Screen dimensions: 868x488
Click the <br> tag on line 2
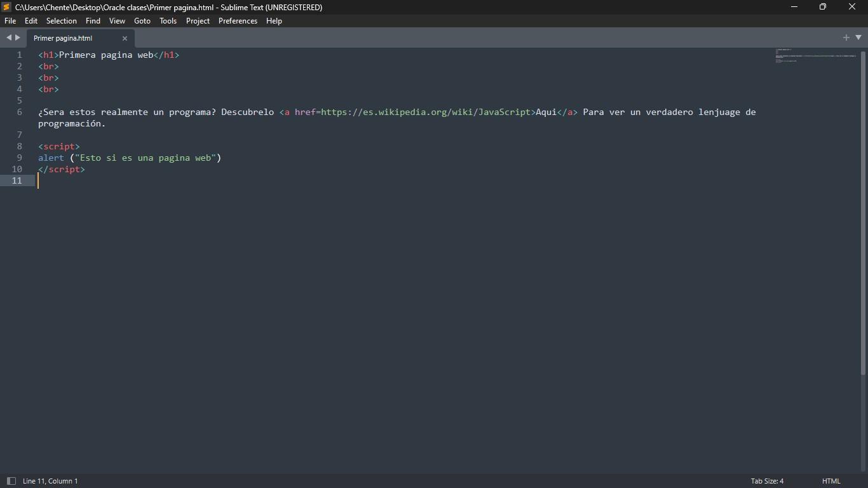click(x=48, y=66)
